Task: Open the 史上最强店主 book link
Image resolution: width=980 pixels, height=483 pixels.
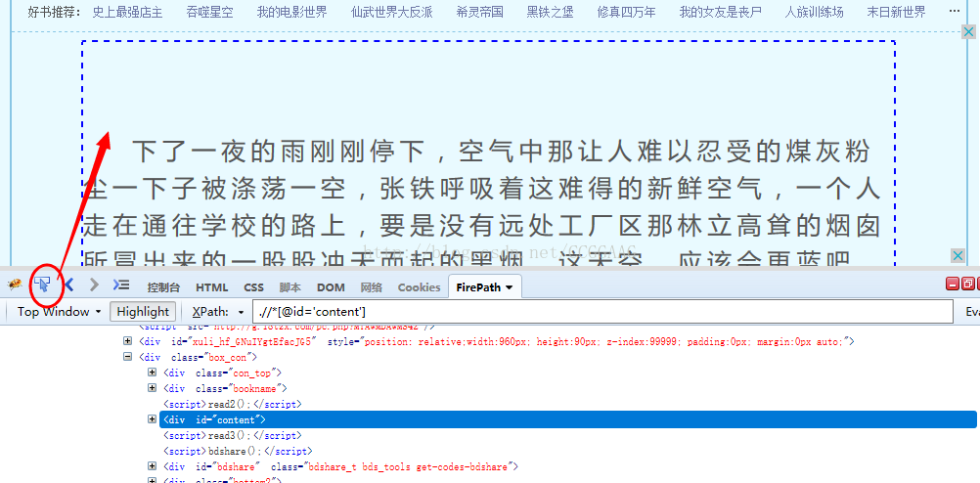Action: click(x=127, y=12)
